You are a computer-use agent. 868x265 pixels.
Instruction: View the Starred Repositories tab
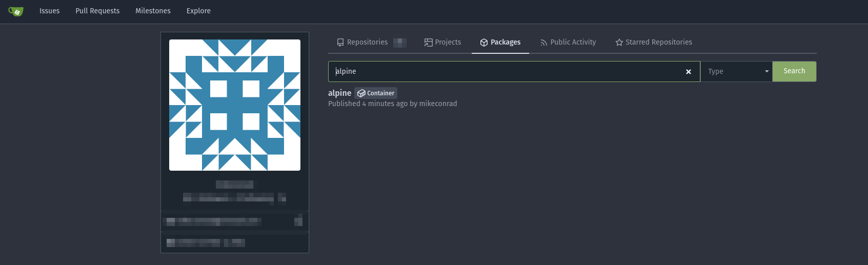click(654, 43)
